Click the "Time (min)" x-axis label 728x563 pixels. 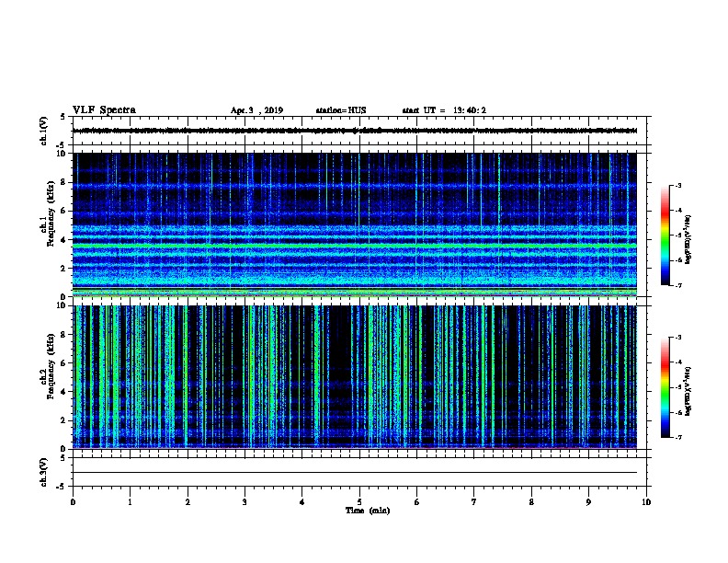[368, 511]
